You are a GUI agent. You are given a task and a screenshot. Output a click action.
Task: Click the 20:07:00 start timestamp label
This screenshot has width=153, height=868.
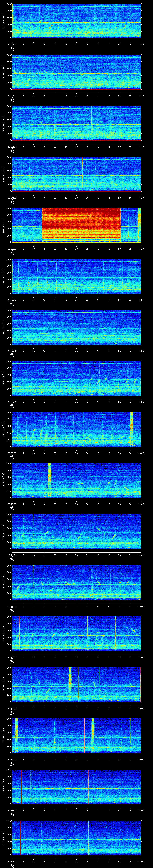pyautogui.click(x=12, y=351)
